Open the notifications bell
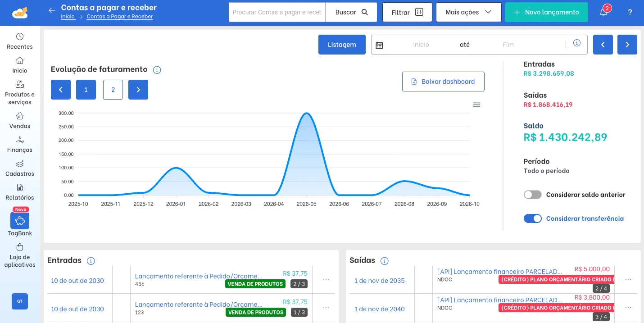Image resolution: width=644 pixels, height=323 pixels. [603, 12]
